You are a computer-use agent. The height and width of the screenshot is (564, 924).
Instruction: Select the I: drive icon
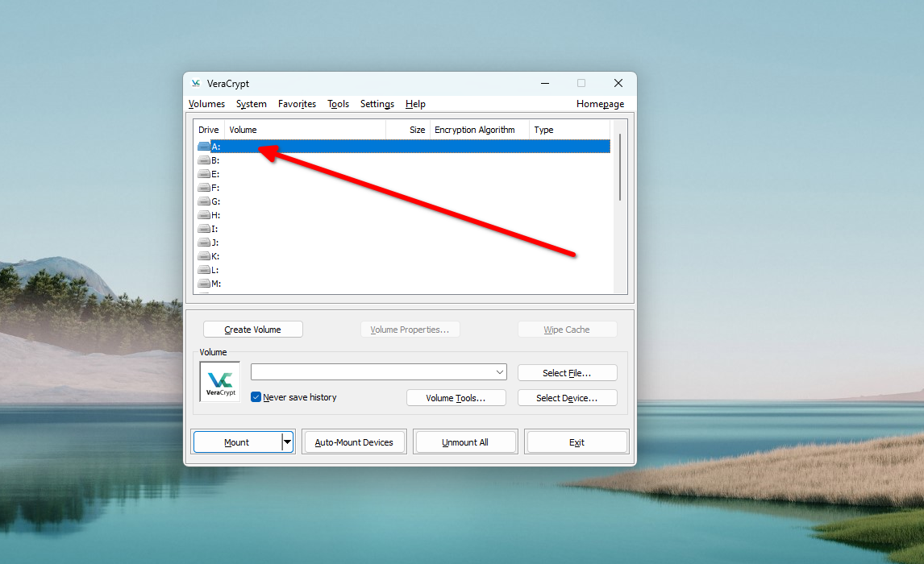coord(204,229)
